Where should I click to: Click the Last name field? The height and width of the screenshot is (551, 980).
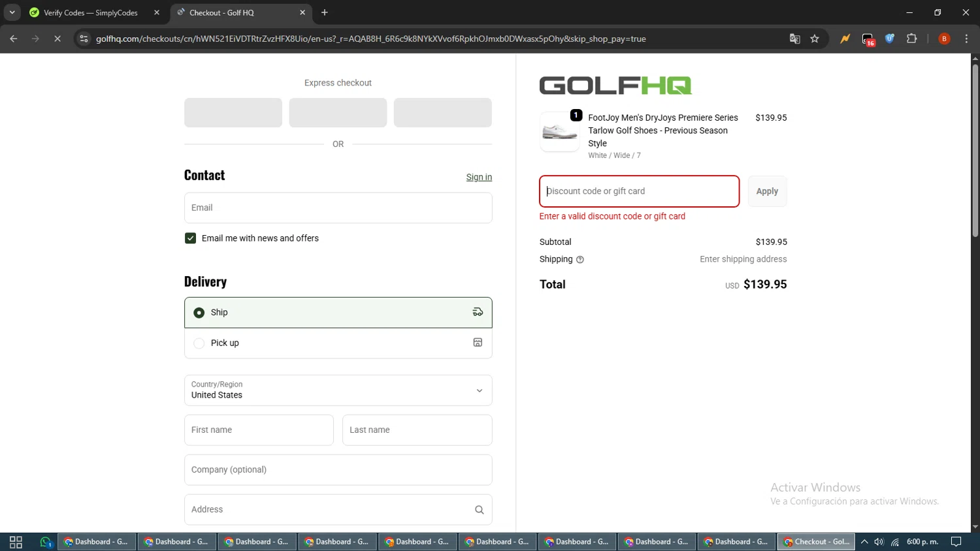(417, 430)
